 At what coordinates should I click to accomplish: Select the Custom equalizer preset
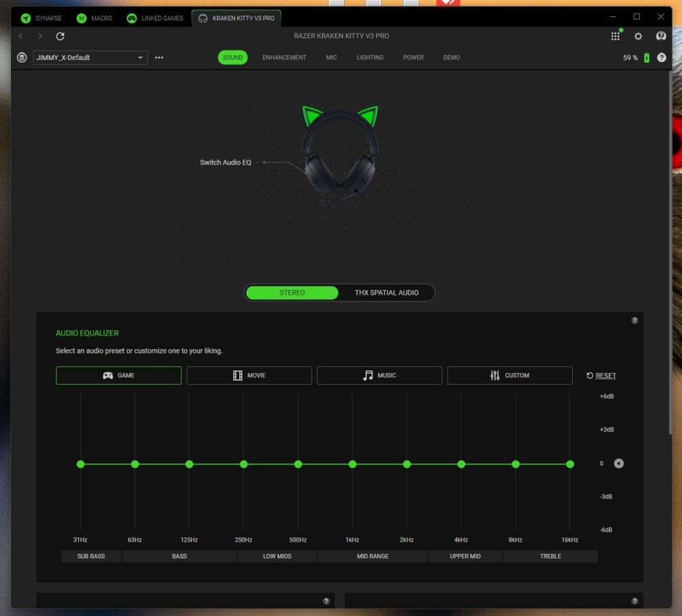click(509, 375)
